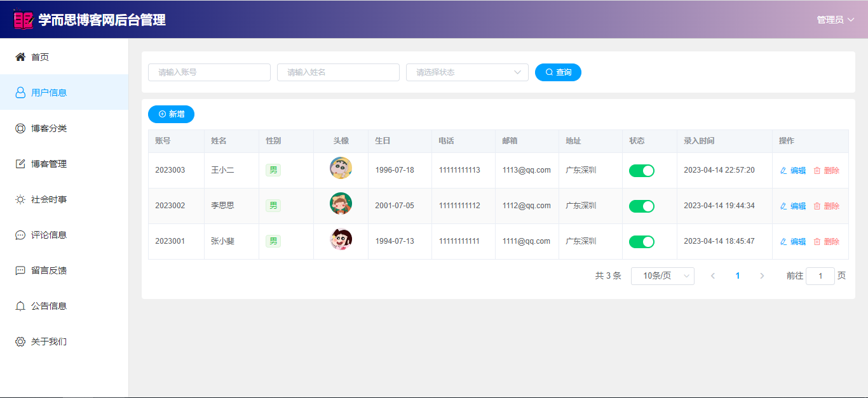868x398 pixels.
Task: Select 用户信息 in the sidebar menu
Action: coord(49,93)
